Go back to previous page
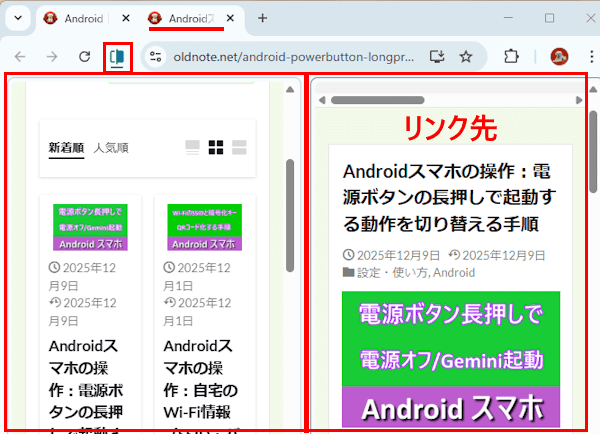The image size is (600, 434). tap(20, 57)
